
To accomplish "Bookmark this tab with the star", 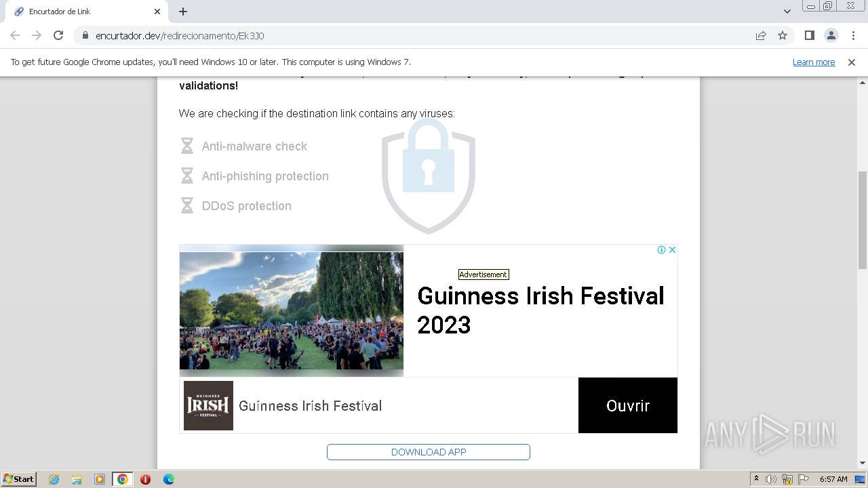I will [783, 35].
